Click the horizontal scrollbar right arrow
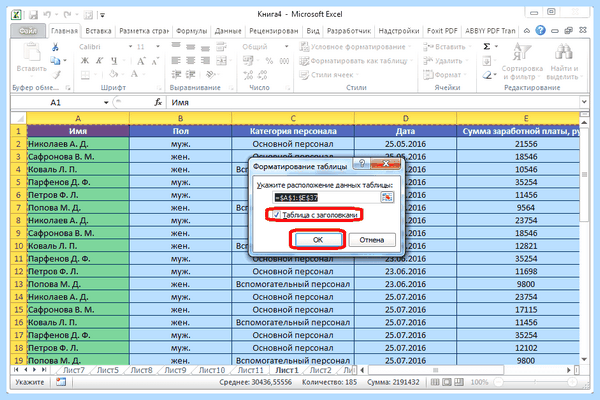The height and width of the screenshot is (400, 600). 569,370
